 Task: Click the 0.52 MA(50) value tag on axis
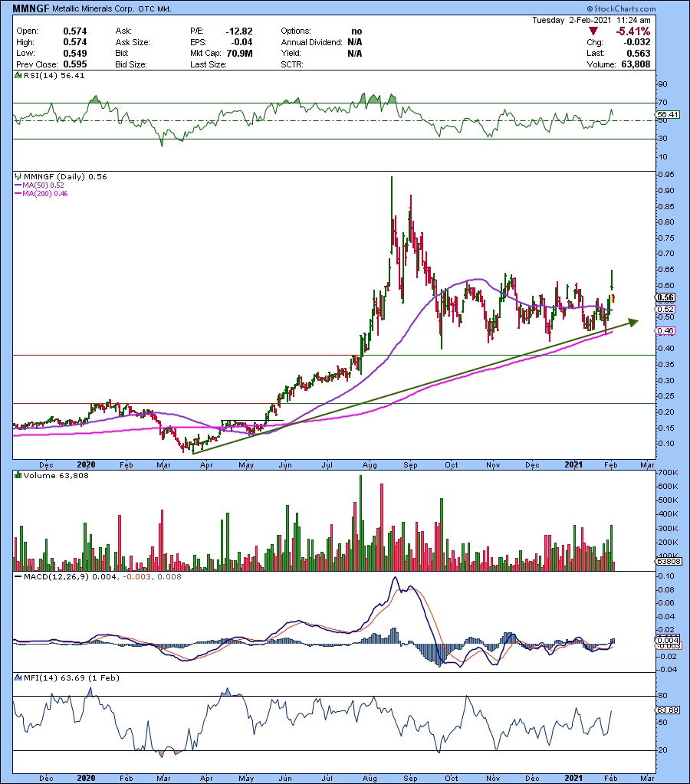click(665, 310)
